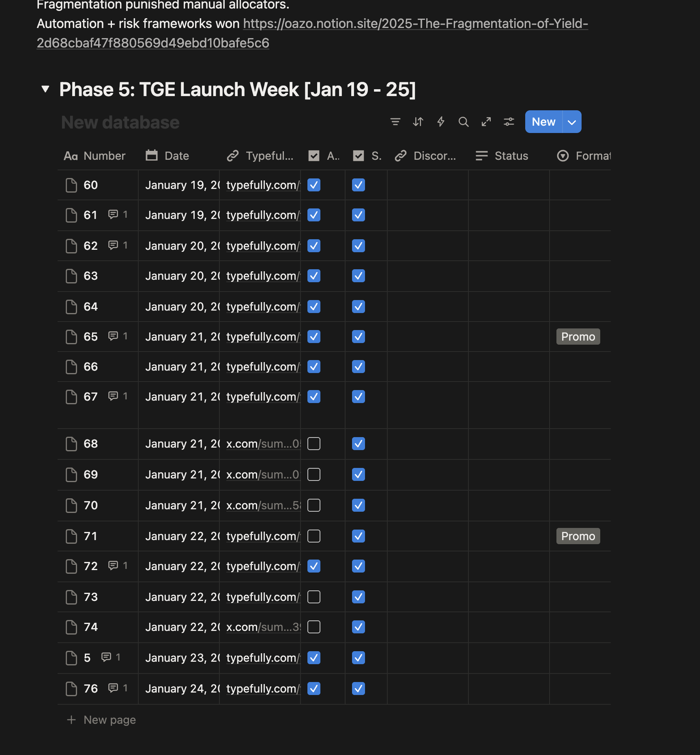Open the view settings sliders icon
Image resolution: width=700 pixels, height=755 pixels.
(x=509, y=122)
